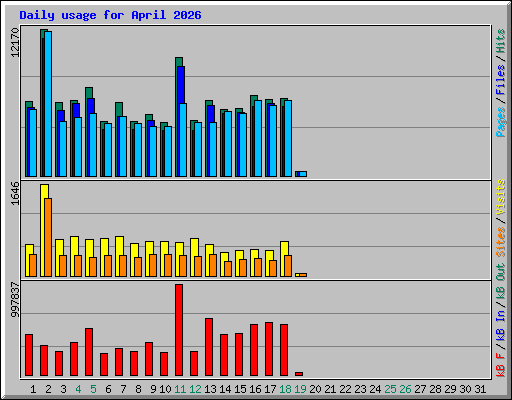Click day 15 on the x-axis
Image resolution: width=512 pixels, height=400 pixels.
point(240,389)
